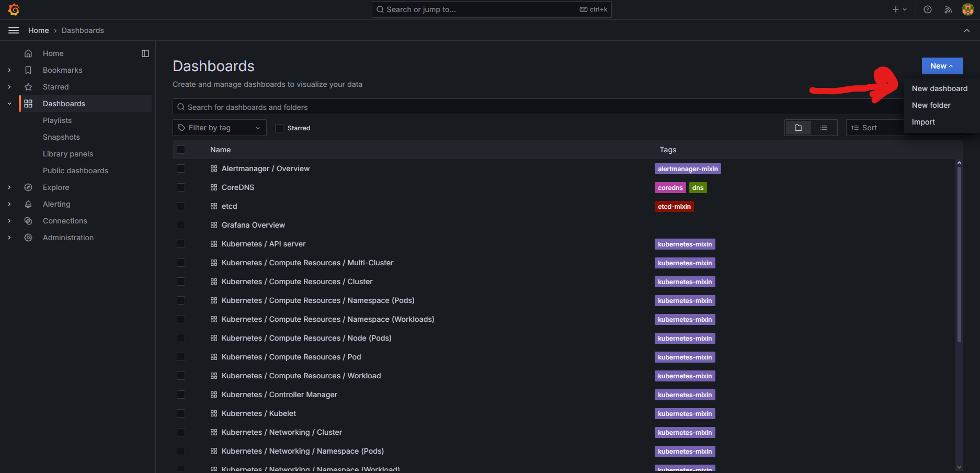This screenshot has height=473, width=980.
Task: Click the kubernetes-mixin tag on the Kubelet row
Action: click(x=684, y=413)
